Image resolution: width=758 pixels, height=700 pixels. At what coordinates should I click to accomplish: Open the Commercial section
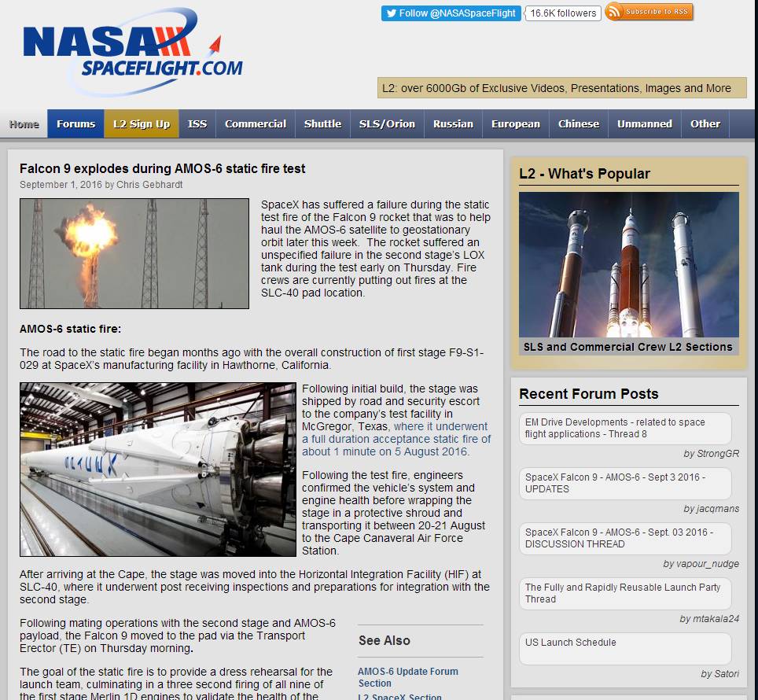coord(256,123)
